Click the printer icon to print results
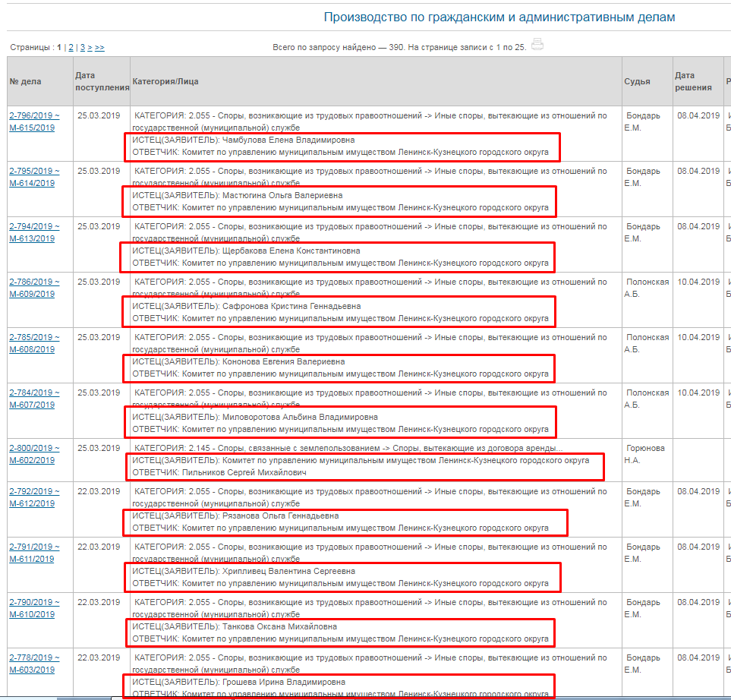The image size is (731, 700). tap(537, 44)
